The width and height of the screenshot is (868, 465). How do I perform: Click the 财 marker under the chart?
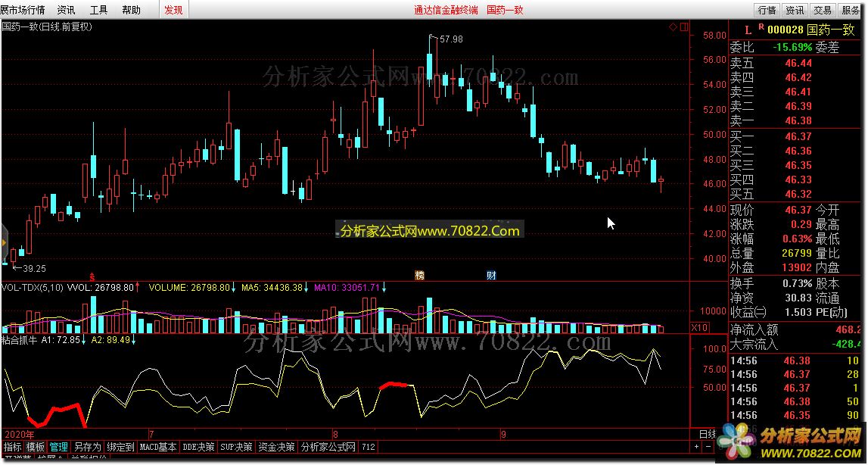click(491, 276)
